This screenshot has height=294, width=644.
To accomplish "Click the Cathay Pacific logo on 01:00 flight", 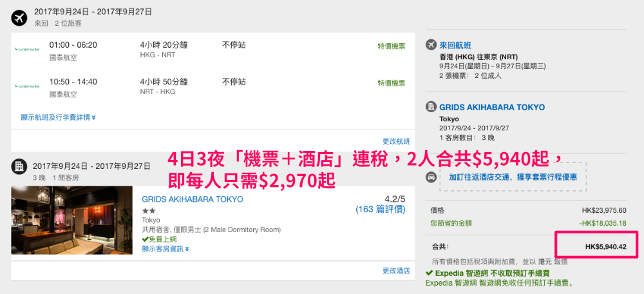I will point(27,50).
